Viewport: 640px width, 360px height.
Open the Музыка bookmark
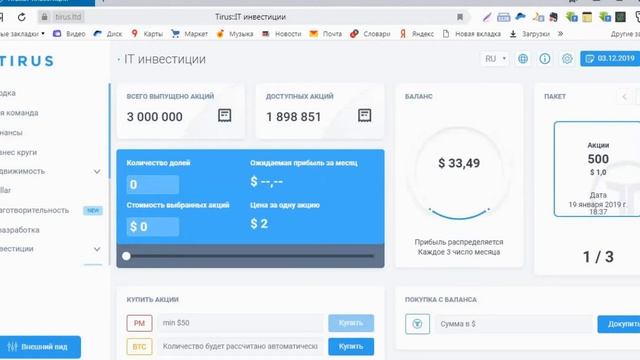(x=235, y=34)
